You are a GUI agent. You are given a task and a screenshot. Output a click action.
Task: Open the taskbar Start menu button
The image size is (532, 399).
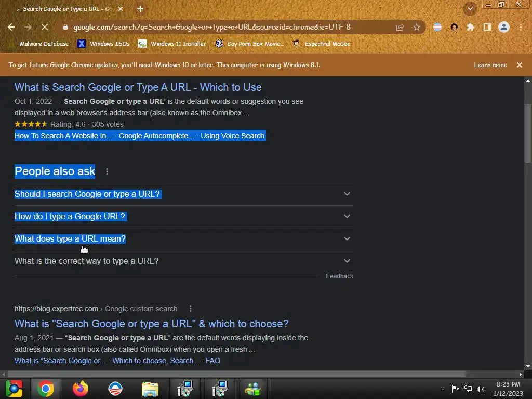point(14,389)
